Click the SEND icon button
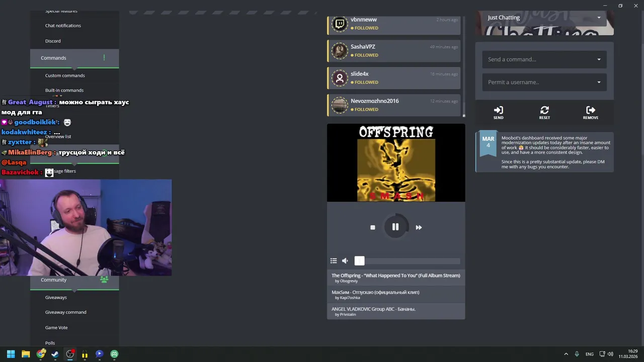The height and width of the screenshot is (362, 644). point(498,113)
